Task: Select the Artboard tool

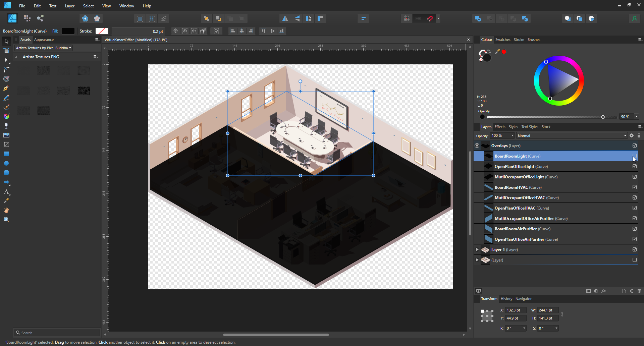Action: pos(6,51)
